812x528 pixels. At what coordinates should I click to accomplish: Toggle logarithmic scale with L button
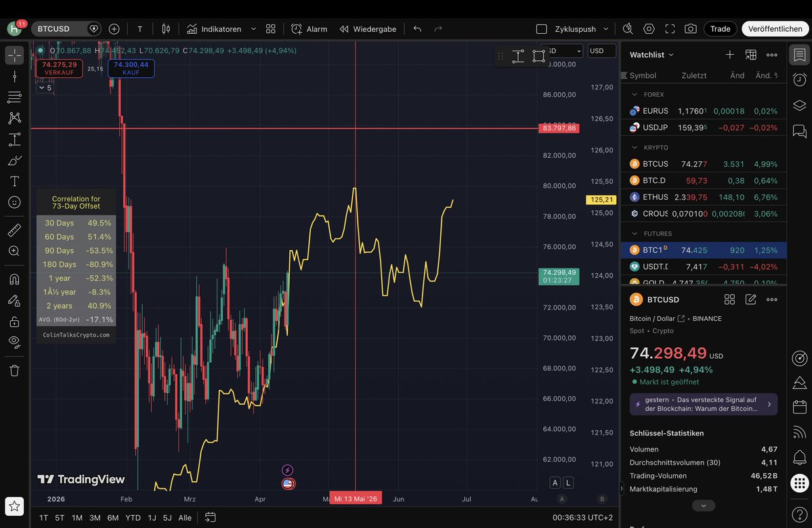(x=568, y=483)
